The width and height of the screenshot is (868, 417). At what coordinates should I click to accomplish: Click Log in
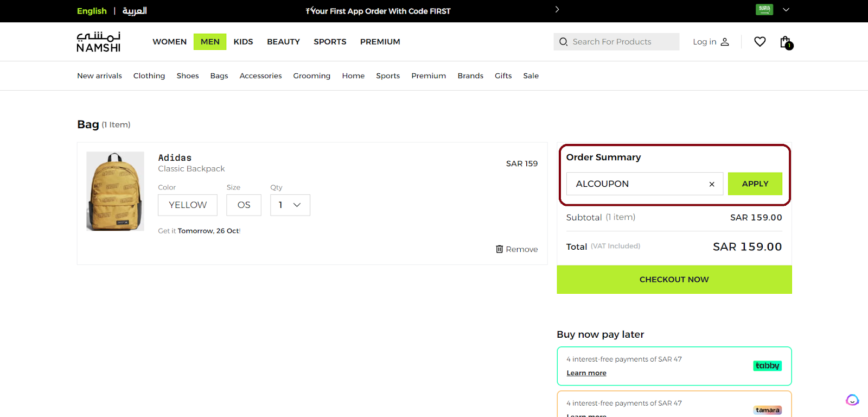(x=705, y=42)
